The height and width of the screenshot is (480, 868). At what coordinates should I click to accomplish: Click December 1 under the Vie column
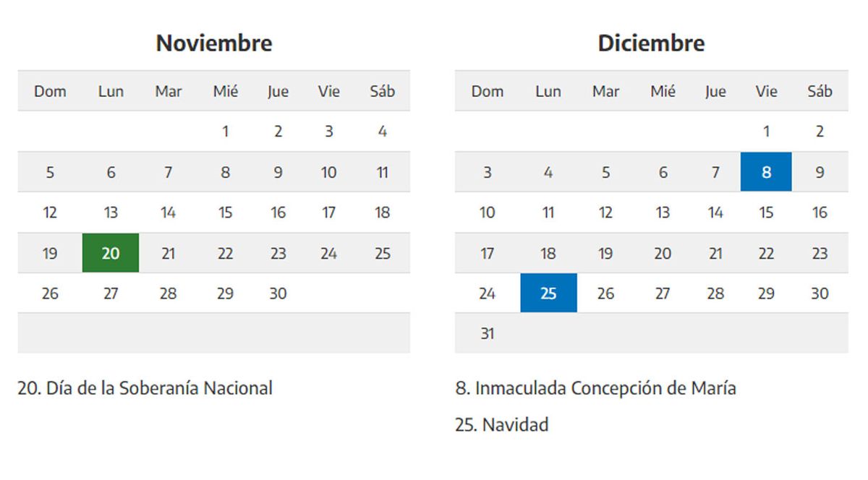(x=766, y=132)
